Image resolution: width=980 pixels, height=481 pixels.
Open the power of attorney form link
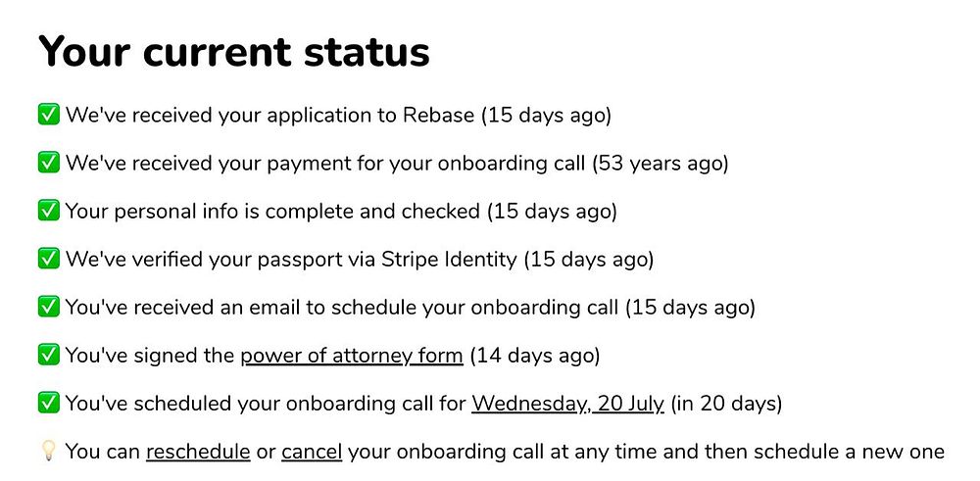(x=351, y=356)
